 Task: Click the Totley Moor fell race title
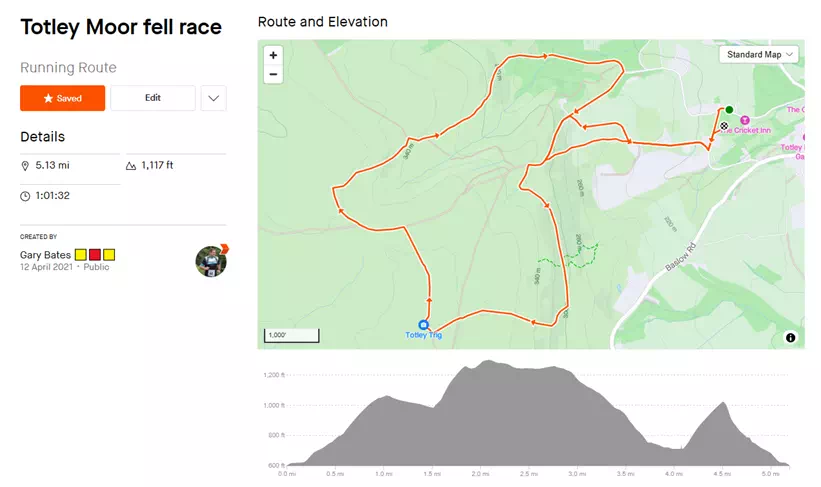[121, 26]
